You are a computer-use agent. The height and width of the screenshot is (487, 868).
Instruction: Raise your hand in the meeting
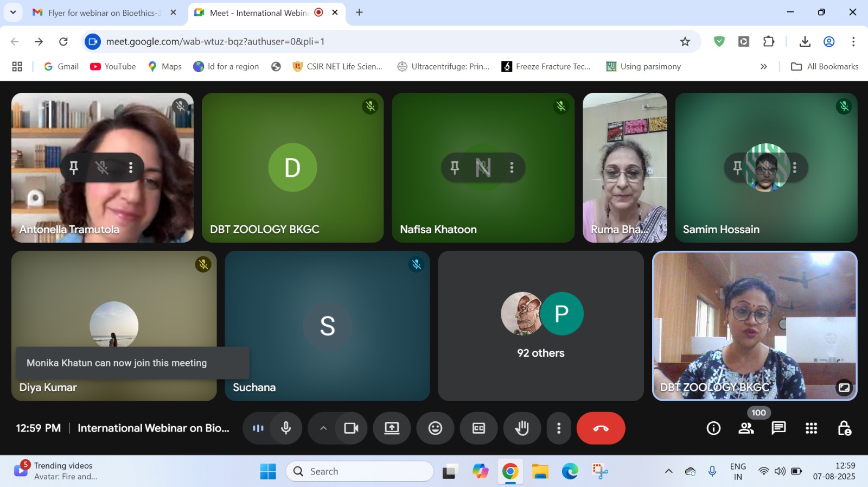pos(522,428)
